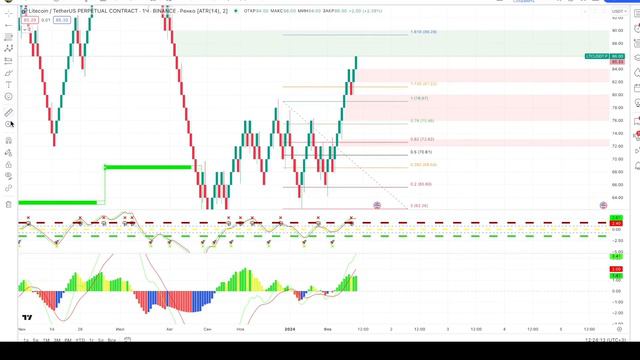This screenshot has width=640, height=360.
Task: Click the Fibonacci 1.618 level label
Action: (x=423, y=32)
